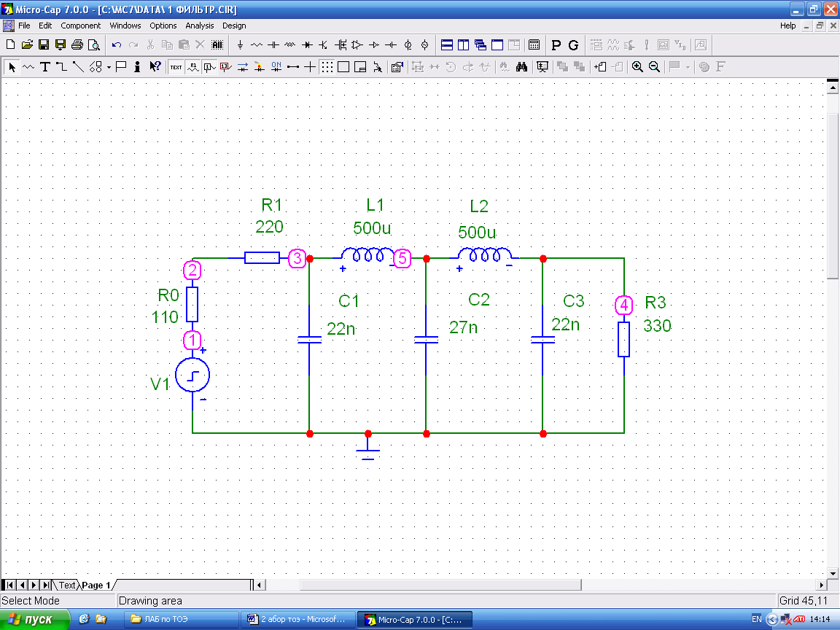Expand the graphic shapes dropdown arrow
840x630 pixels.
[x=109, y=67]
